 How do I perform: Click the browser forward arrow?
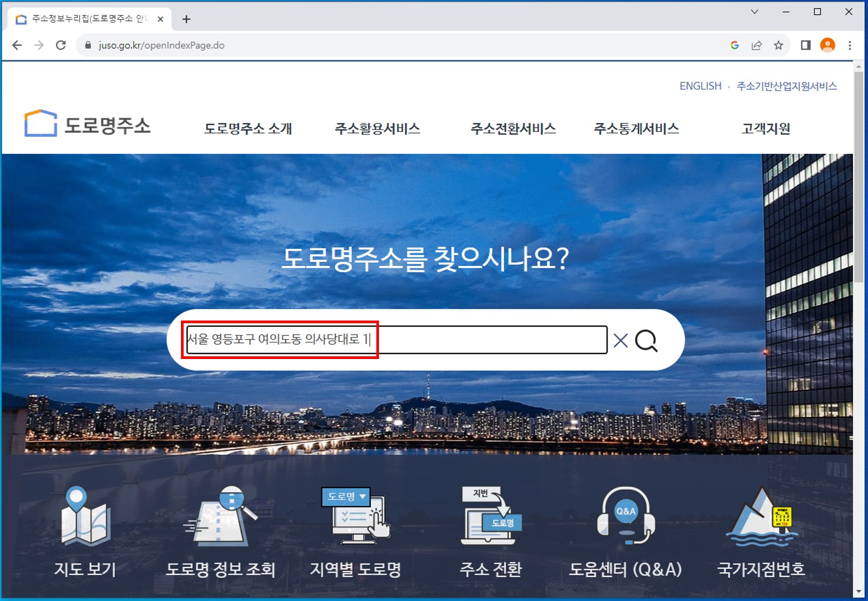[39, 45]
